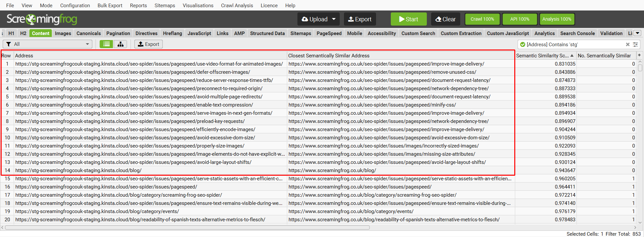Switch to the Canonicals tab

(88, 33)
